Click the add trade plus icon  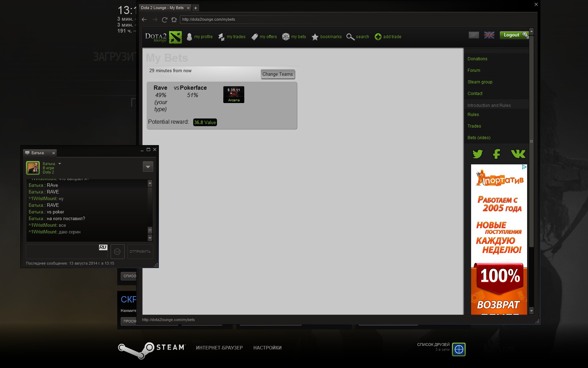click(378, 37)
